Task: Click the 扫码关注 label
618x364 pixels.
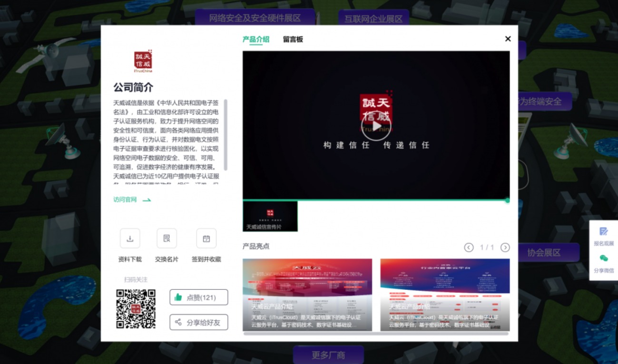Action: (x=136, y=279)
